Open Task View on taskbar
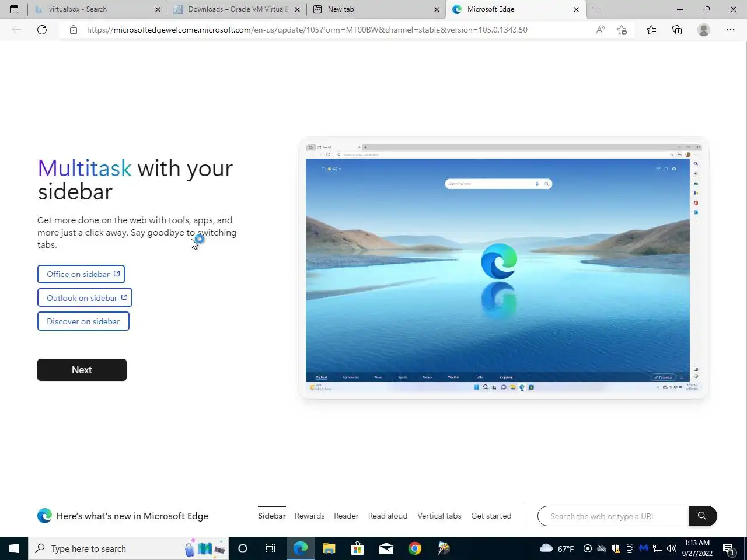 tap(271, 548)
